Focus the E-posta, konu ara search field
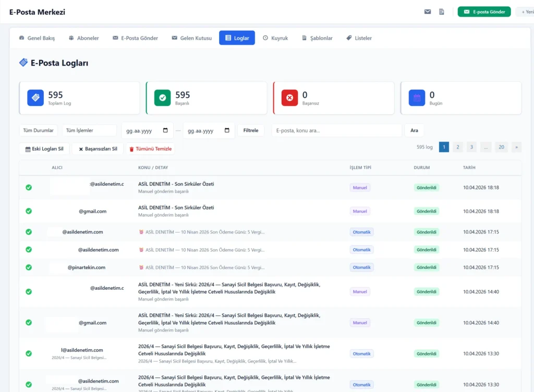Image resolution: width=534 pixels, height=392 pixels. [x=336, y=130]
